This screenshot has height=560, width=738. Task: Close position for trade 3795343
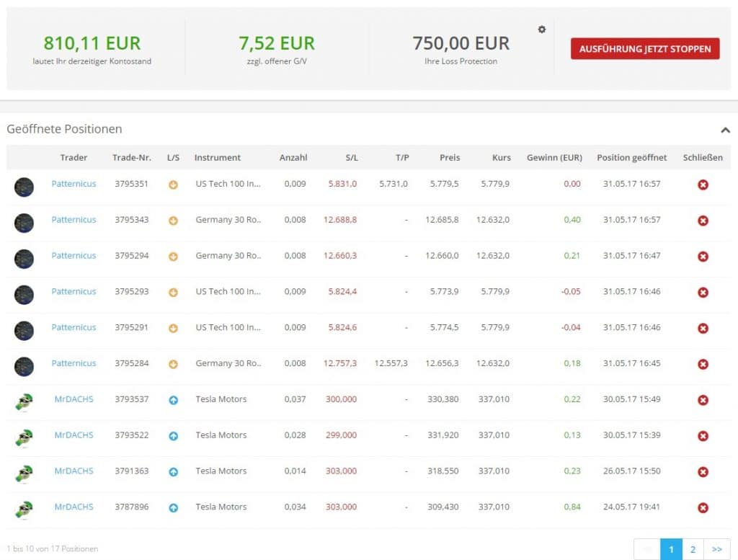coord(703,221)
